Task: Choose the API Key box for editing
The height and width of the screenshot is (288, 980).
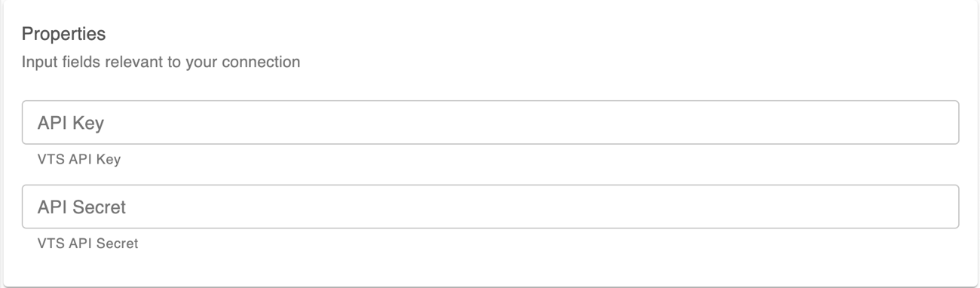Action: pyautogui.click(x=490, y=122)
